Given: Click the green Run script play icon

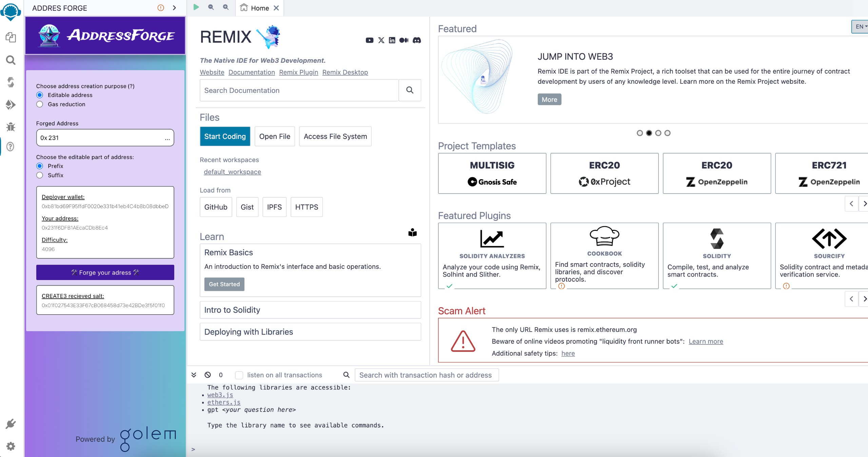Looking at the screenshot, I should (x=196, y=7).
